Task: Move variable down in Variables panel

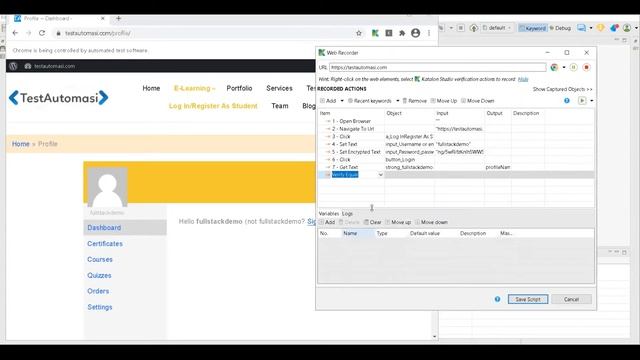Action: click(431, 222)
